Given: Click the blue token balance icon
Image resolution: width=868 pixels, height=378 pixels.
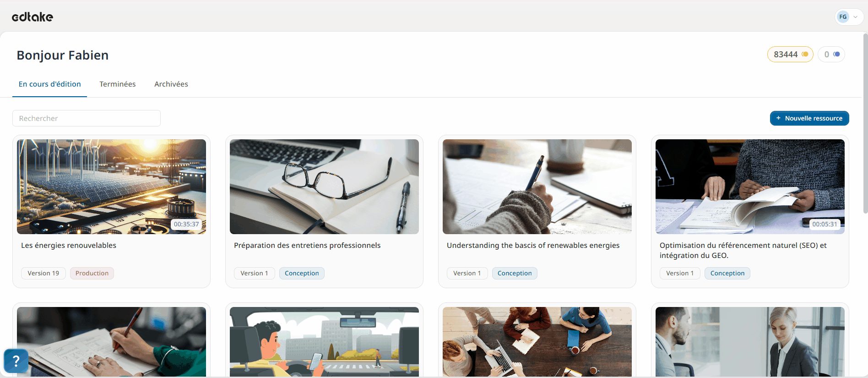Looking at the screenshot, I should click(836, 54).
